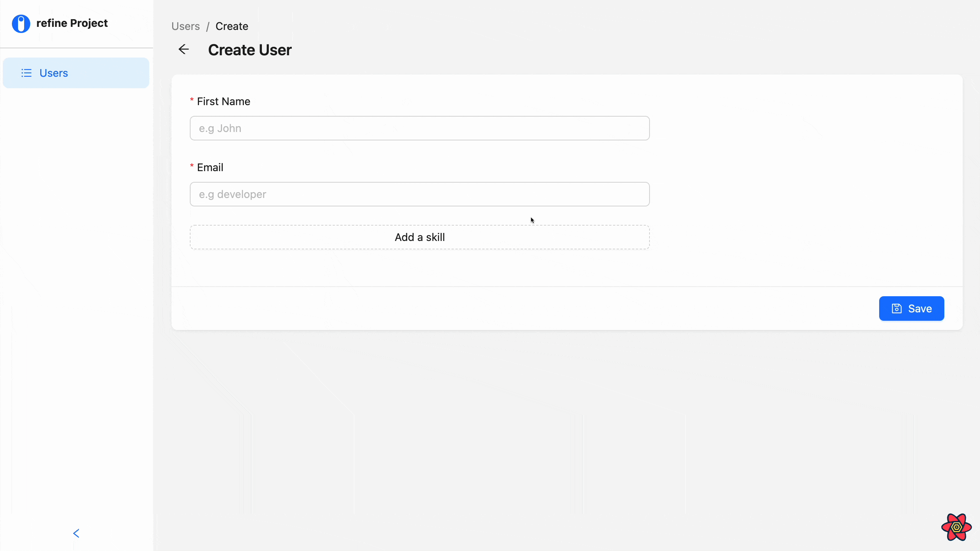
Task: Click the refine logo icon
Action: tap(21, 24)
